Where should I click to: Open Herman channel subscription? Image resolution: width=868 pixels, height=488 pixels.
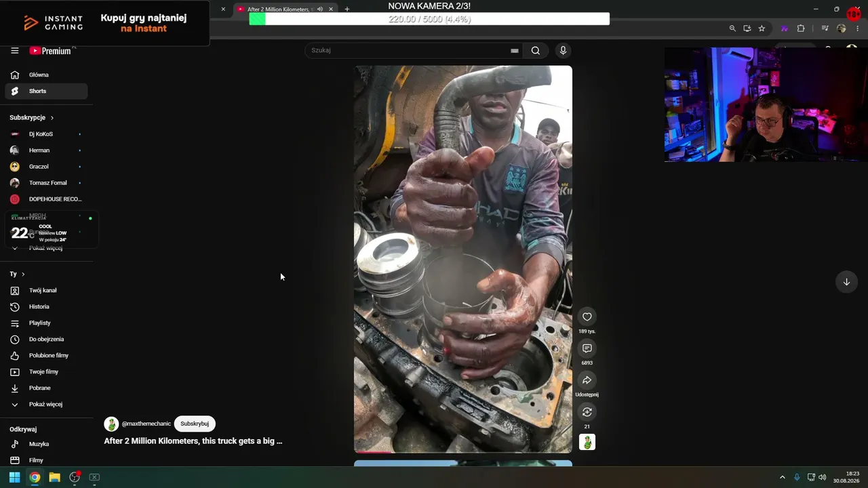point(46,150)
